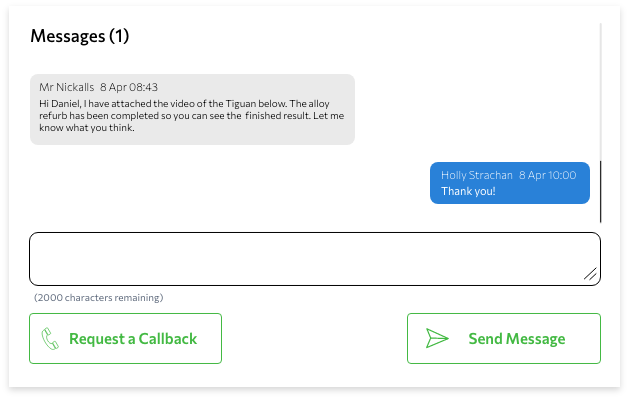This screenshot has height=399, width=629.
Task: Click the Send Message button
Action: point(504,339)
